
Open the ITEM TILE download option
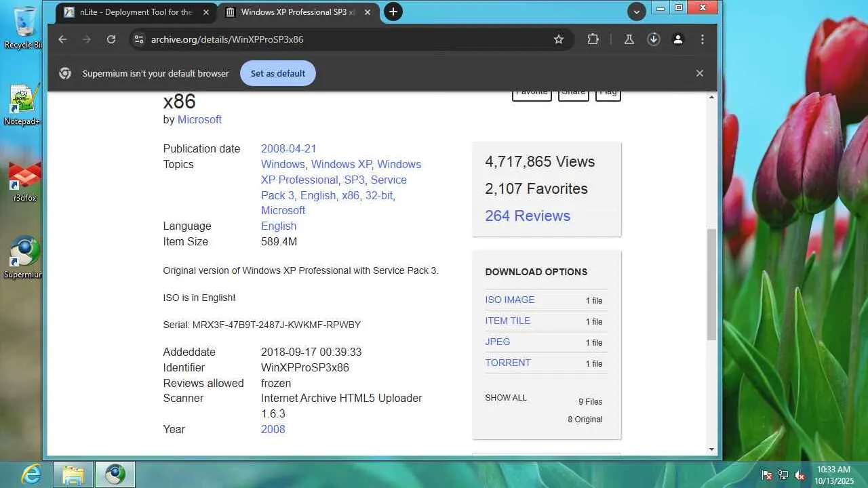click(508, 321)
